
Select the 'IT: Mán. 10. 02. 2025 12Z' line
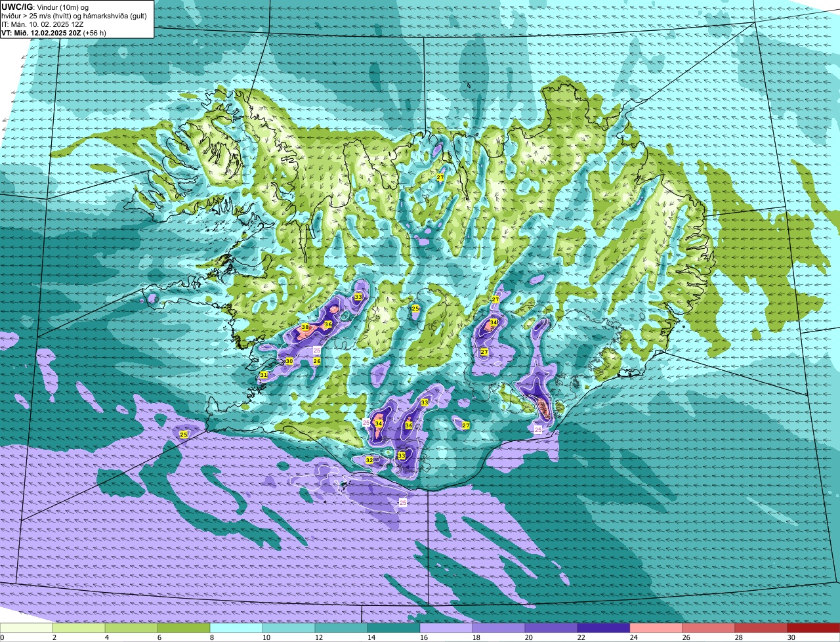click(43, 24)
